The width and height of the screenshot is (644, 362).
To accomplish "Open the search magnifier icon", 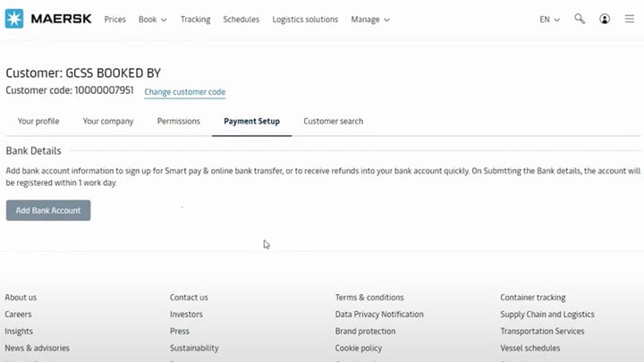I will coord(580,19).
